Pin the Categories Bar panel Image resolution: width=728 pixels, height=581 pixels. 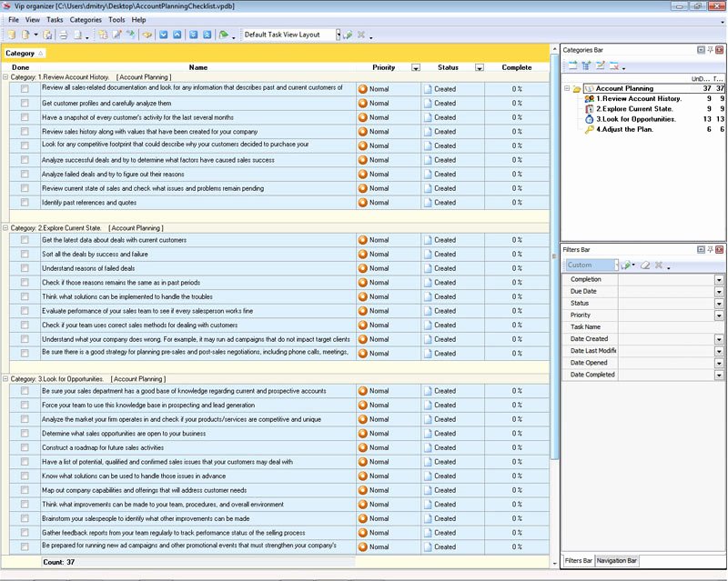point(711,50)
